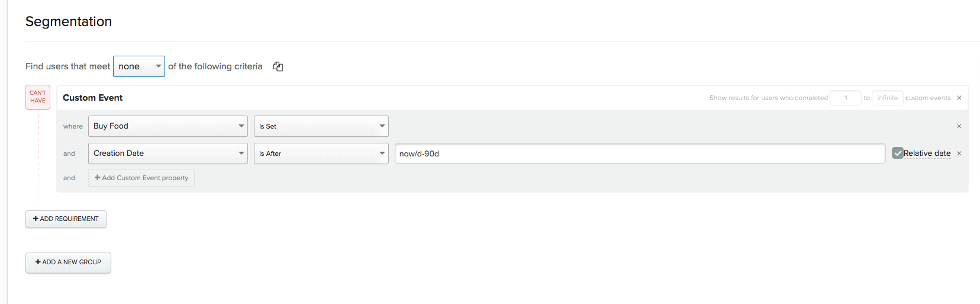The height and width of the screenshot is (304, 980).
Task: Click the Custom Event heading
Action: 93,98
